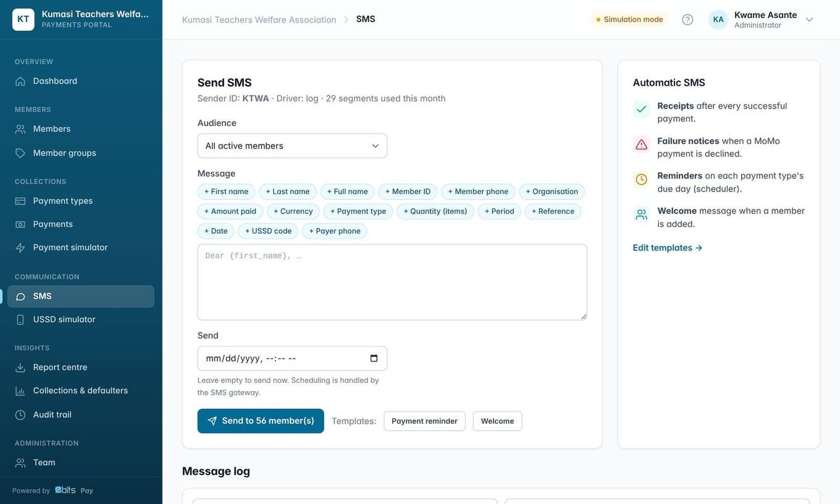Insert the Payment type placeholder
Screen dimensions: 840x504
pos(358,211)
